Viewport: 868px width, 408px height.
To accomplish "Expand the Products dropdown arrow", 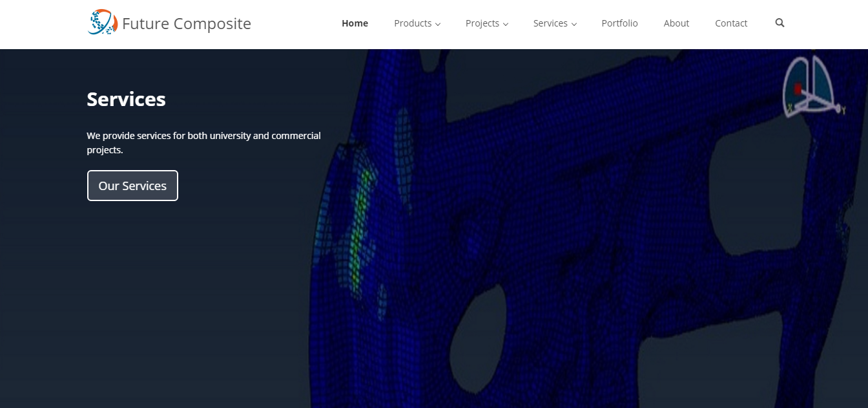I will click(x=438, y=24).
